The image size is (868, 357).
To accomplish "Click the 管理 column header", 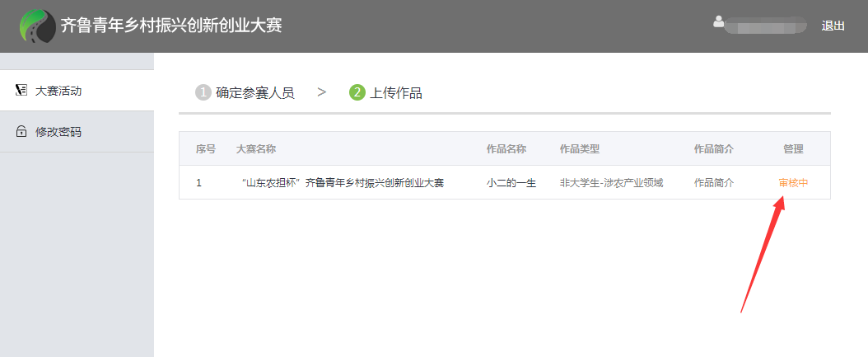I will [x=793, y=149].
